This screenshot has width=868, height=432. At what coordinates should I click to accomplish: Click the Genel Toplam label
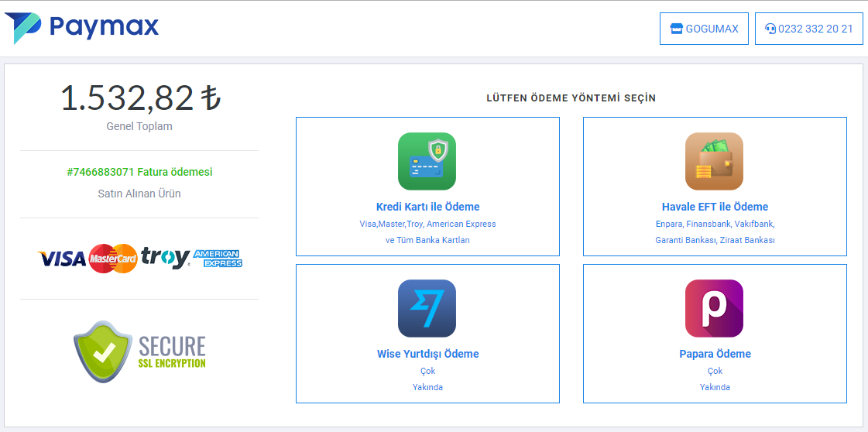[x=139, y=126]
